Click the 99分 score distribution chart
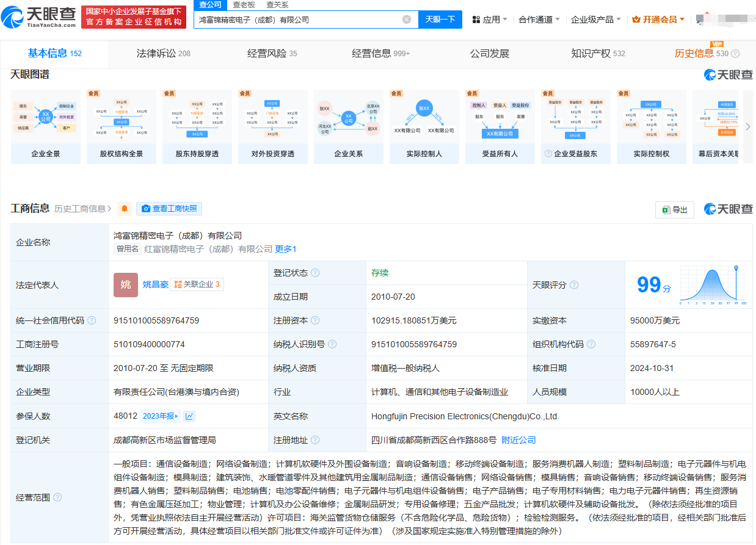 [713, 285]
